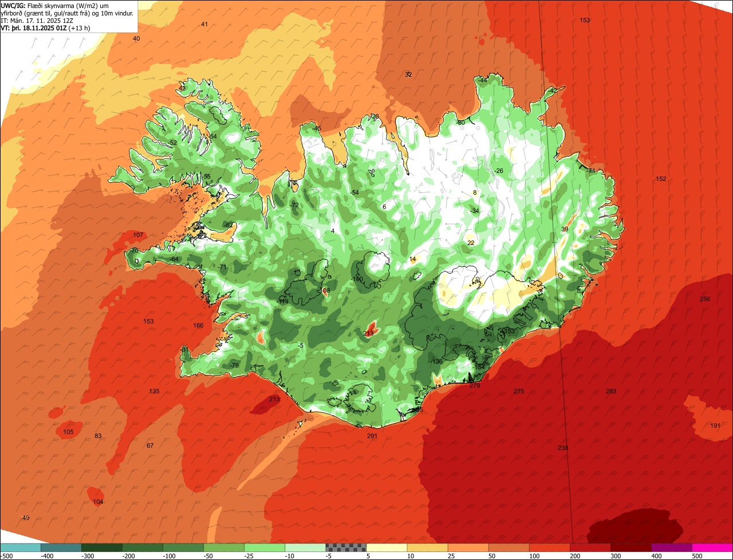733x560 pixels.
Task: Choose the darkest green legend swatch labeled -300
Action: (102, 547)
